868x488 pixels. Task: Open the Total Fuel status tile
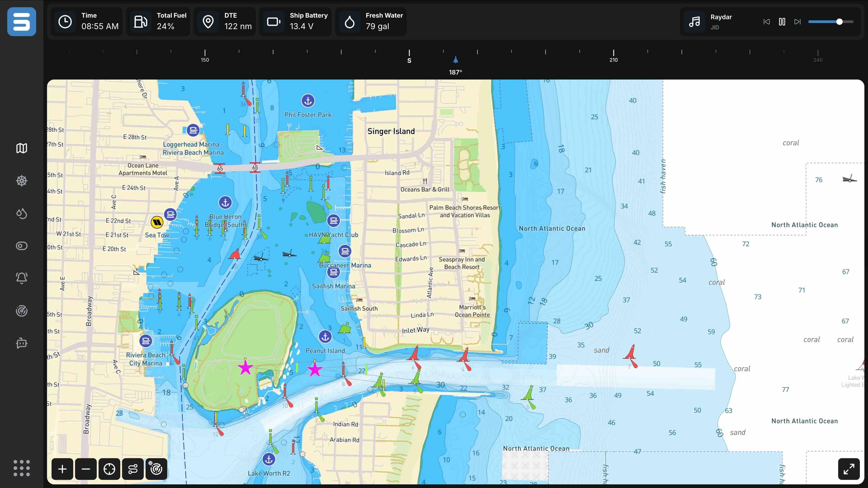[x=158, y=21]
